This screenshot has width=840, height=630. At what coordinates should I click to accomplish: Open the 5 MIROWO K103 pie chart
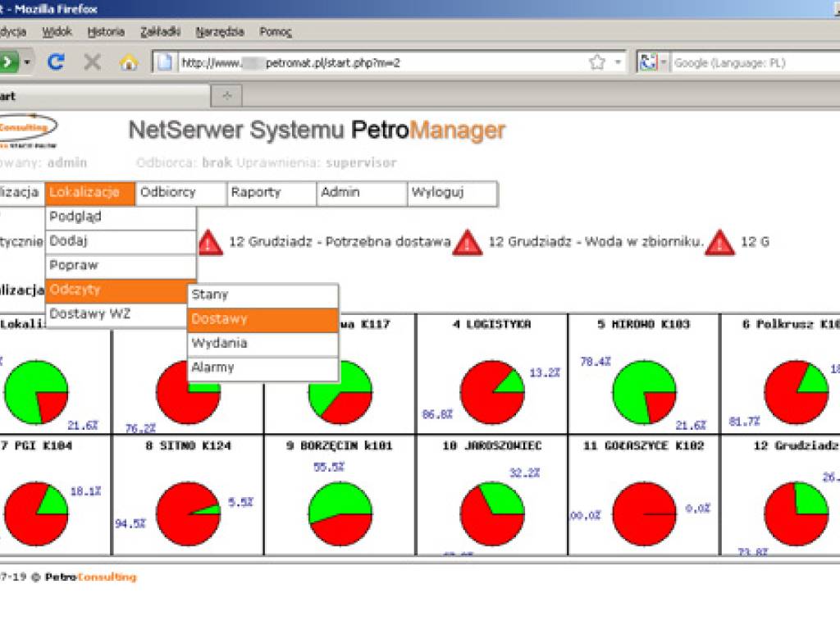click(x=644, y=393)
